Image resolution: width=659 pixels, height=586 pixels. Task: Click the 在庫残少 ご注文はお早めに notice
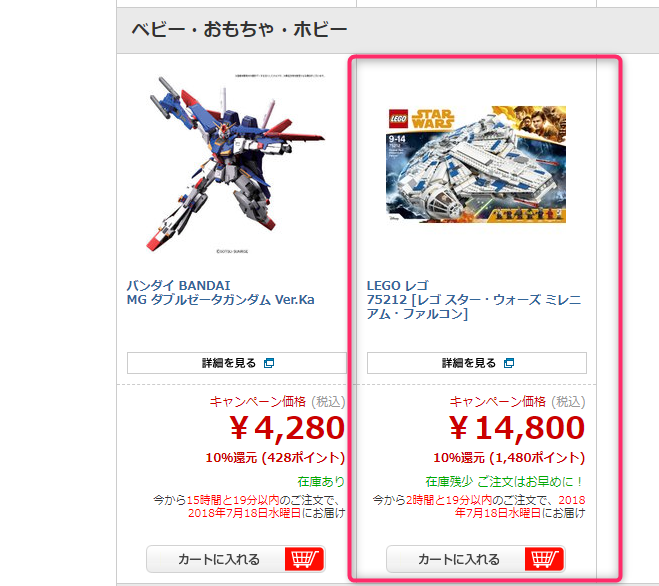[504, 481]
